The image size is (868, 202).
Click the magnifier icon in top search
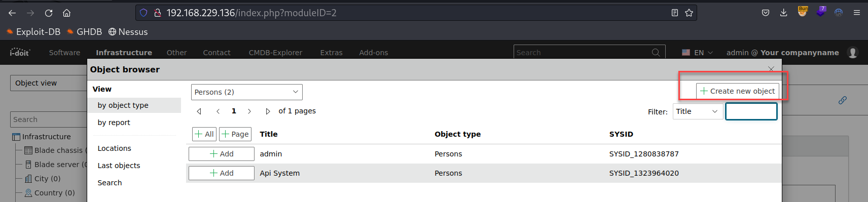coord(656,53)
